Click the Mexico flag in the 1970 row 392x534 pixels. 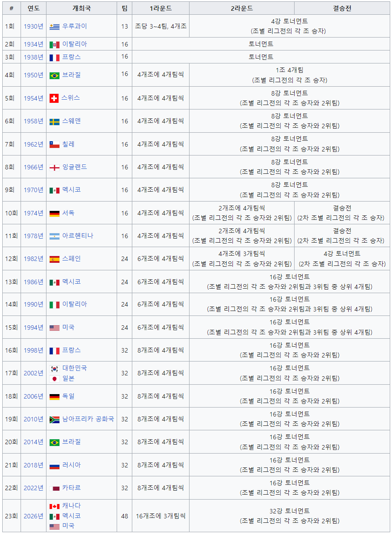tap(55, 190)
